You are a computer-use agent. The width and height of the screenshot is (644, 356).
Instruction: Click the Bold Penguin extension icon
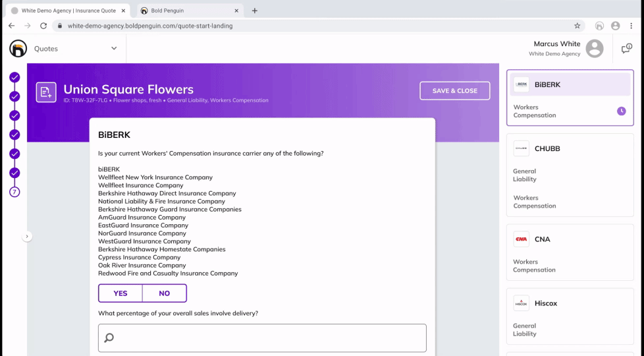tap(599, 26)
